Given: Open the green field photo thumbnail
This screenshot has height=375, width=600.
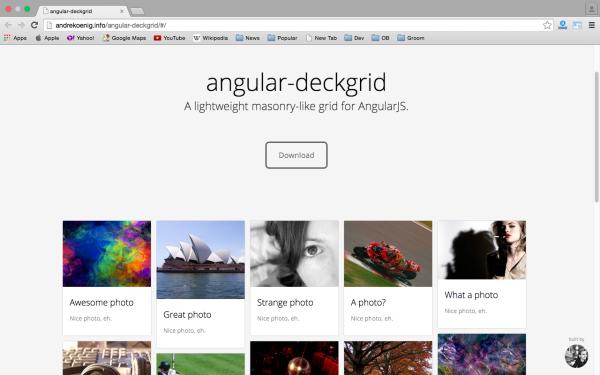Looking at the screenshot, I should pos(201,364).
